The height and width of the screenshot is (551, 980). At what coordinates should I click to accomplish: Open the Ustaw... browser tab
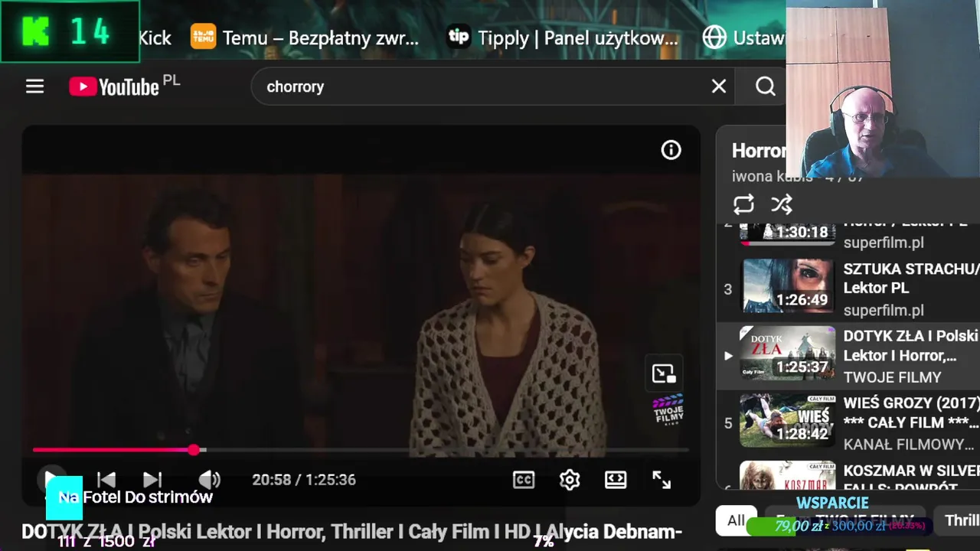coord(743,37)
